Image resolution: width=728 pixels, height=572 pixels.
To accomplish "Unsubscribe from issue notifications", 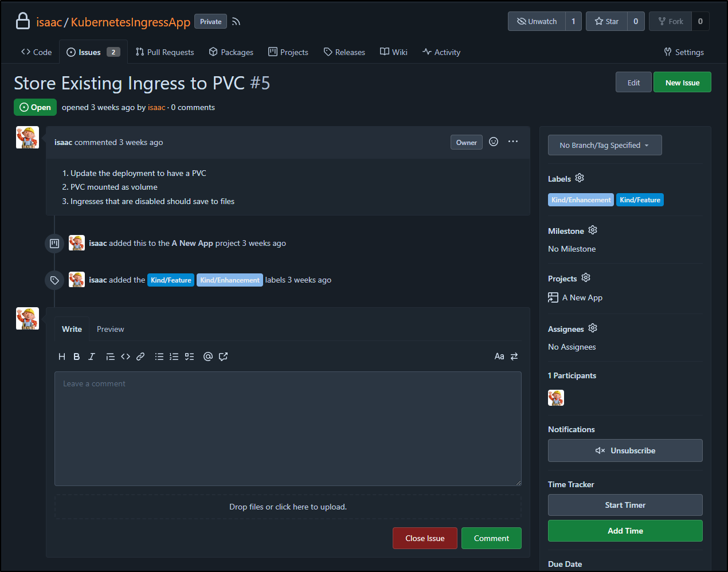I will pyautogui.click(x=625, y=450).
